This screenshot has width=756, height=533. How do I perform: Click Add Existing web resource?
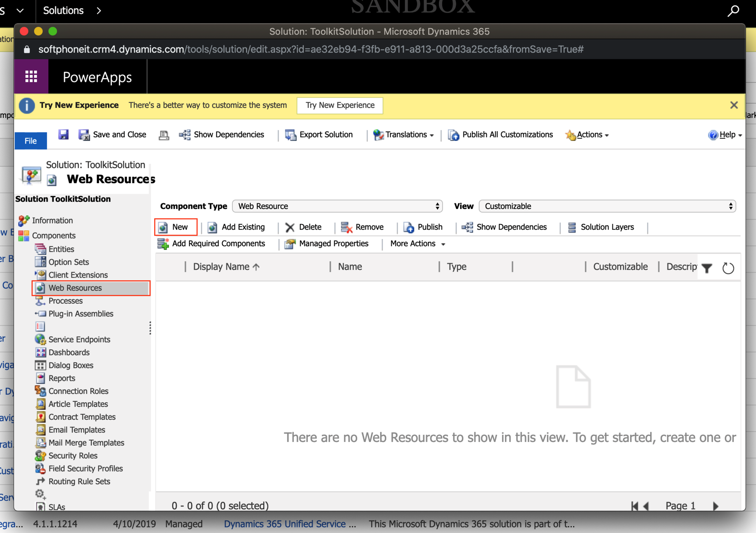pos(236,227)
